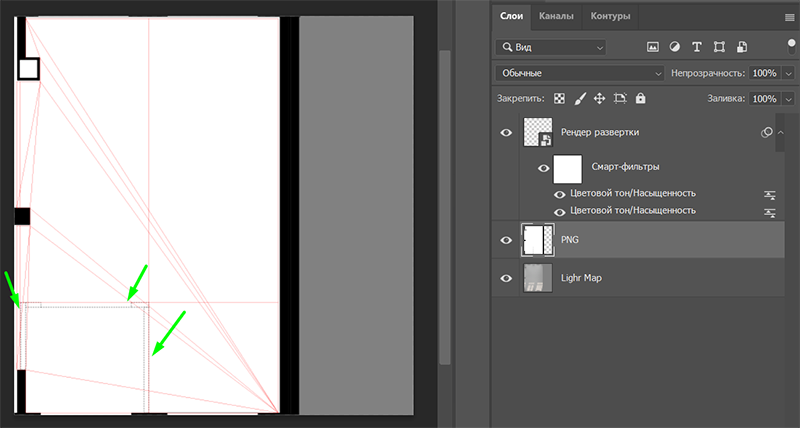
Task: Open blending options of second Цветовой тон/Насыщенность
Action: (769, 213)
